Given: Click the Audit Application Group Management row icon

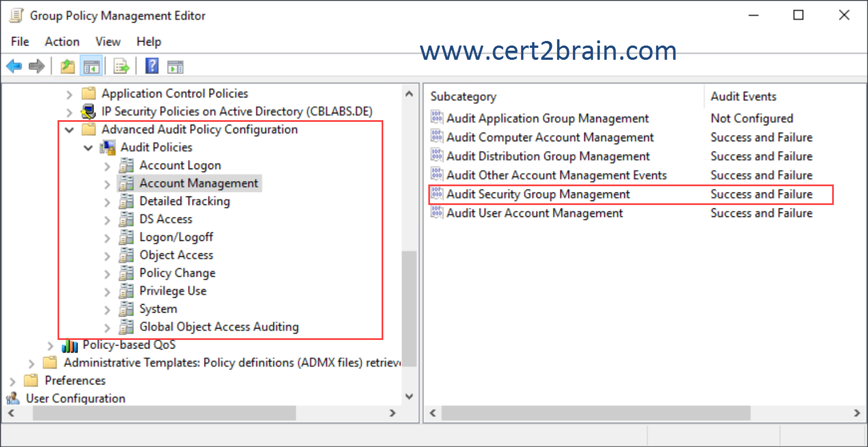Looking at the screenshot, I should click(437, 118).
